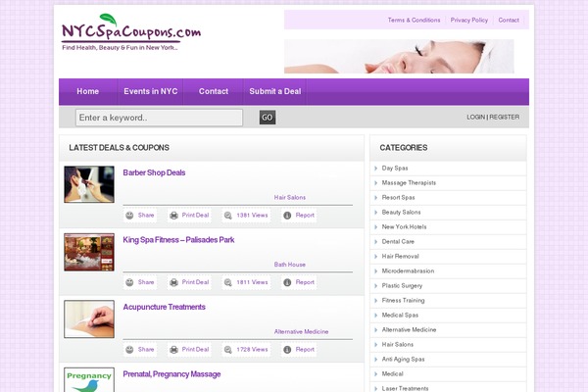Click the arrow bullet beside Resort Spas
Screen dimensions: 588x392
tap(375, 198)
